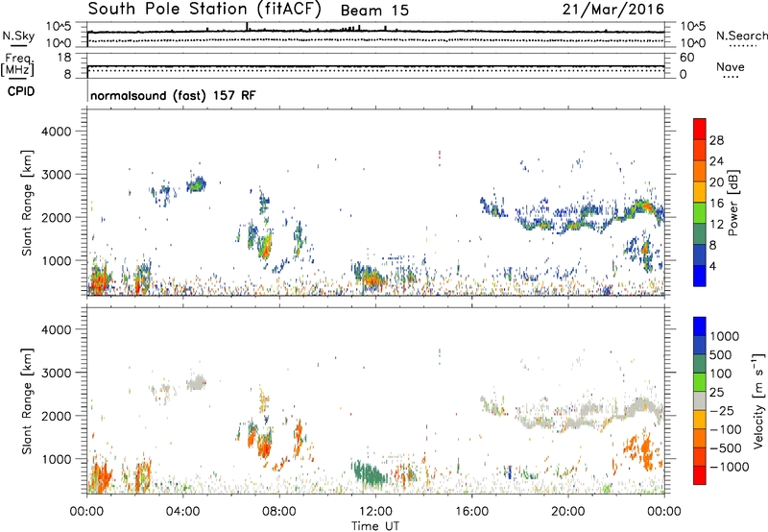Click the '-25' label on Velocity color bar

722,411
